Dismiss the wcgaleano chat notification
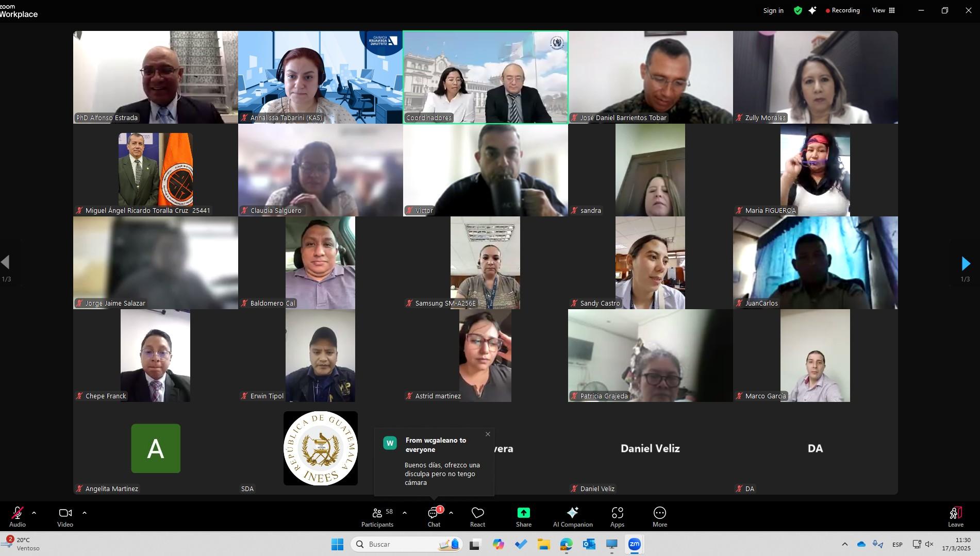 pos(488,434)
